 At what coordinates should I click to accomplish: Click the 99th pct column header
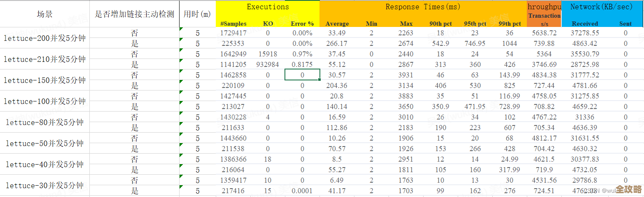509,24
